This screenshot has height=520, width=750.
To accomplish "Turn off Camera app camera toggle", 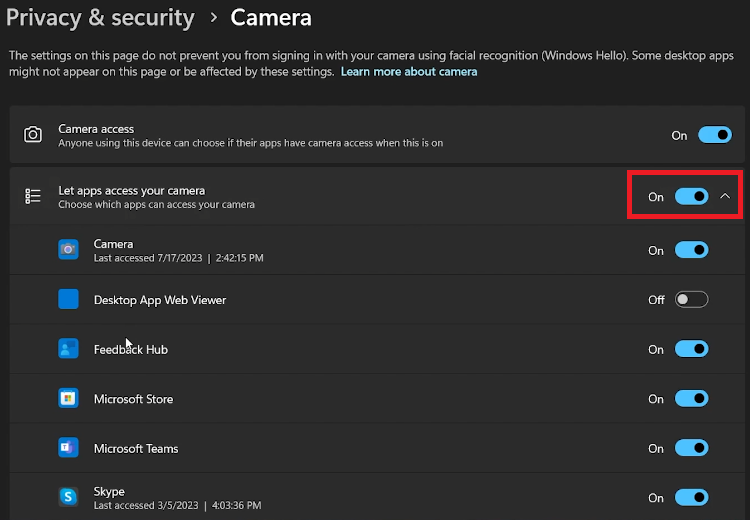I will [x=692, y=250].
